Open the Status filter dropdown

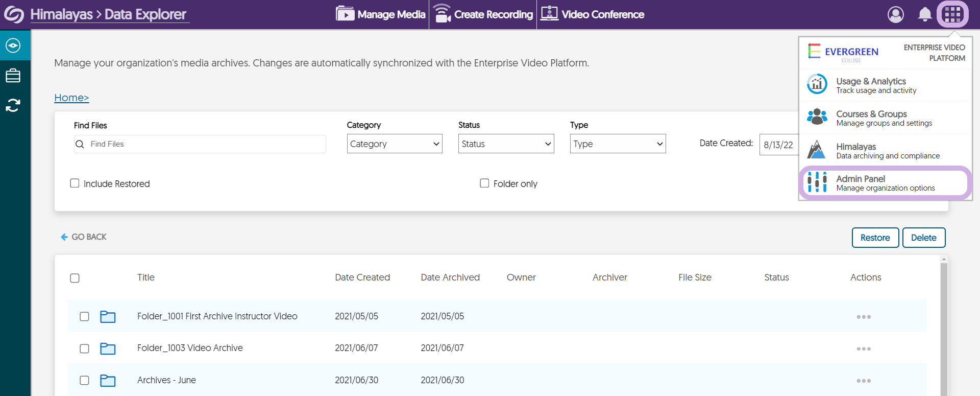(505, 144)
